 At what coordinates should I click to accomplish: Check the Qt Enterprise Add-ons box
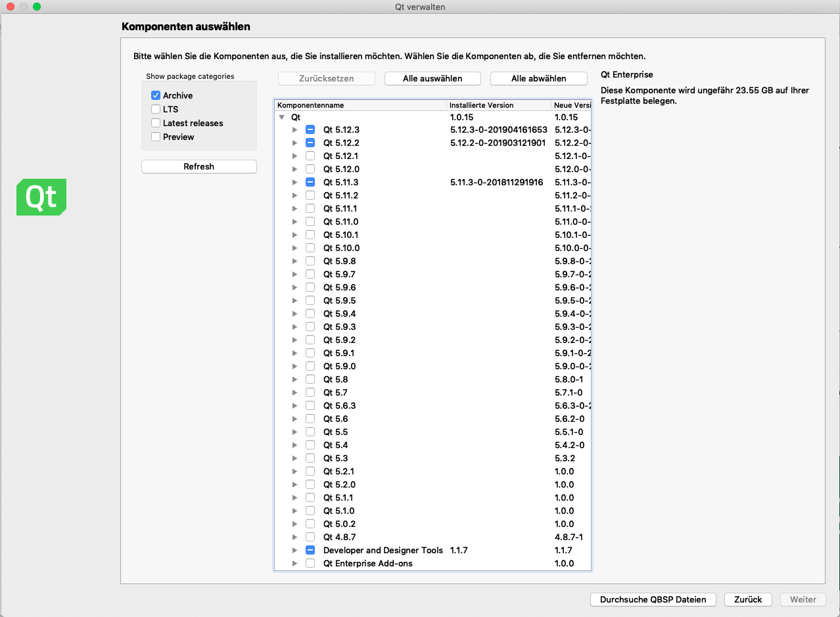click(310, 563)
